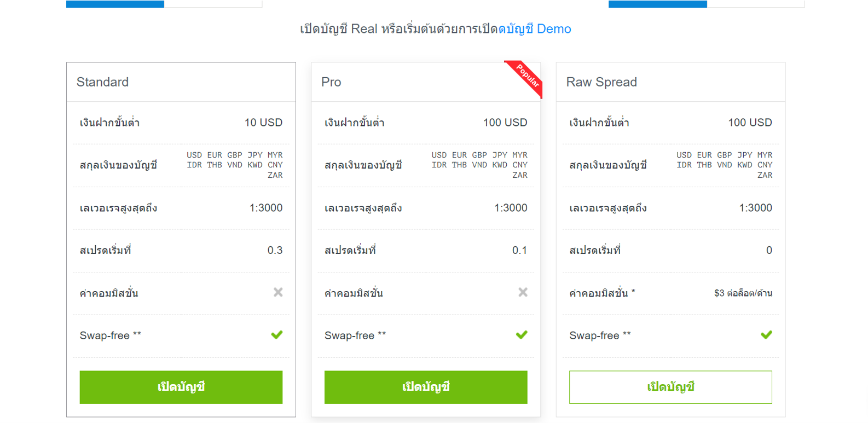
Task: Click the blue tab bar at top right
Action: (x=658, y=4)
